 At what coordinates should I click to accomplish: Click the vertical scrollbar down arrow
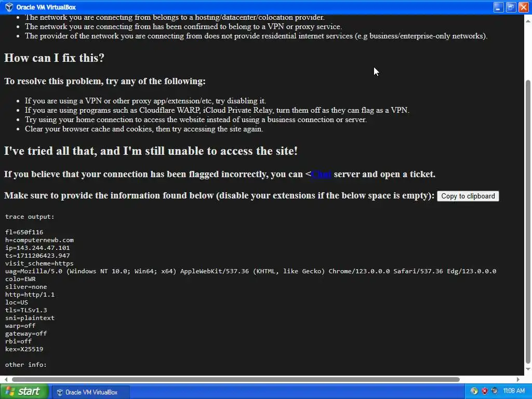(528, 369)
